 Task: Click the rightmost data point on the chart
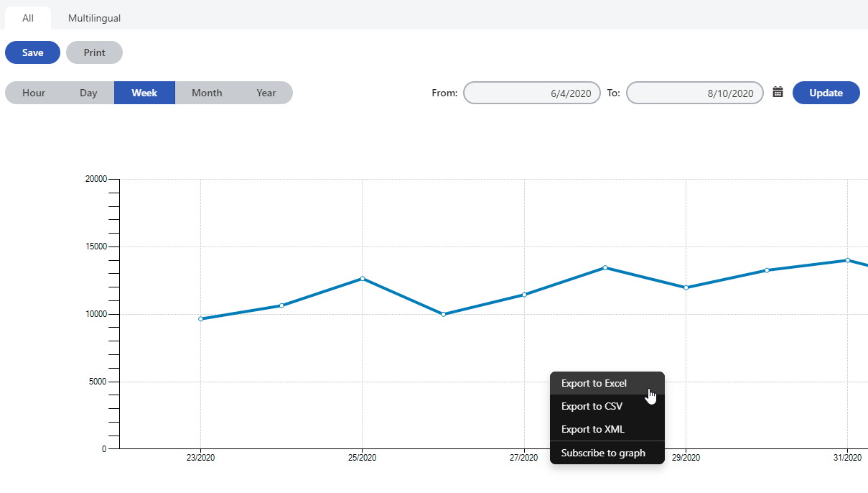click(x=847, y=261)
